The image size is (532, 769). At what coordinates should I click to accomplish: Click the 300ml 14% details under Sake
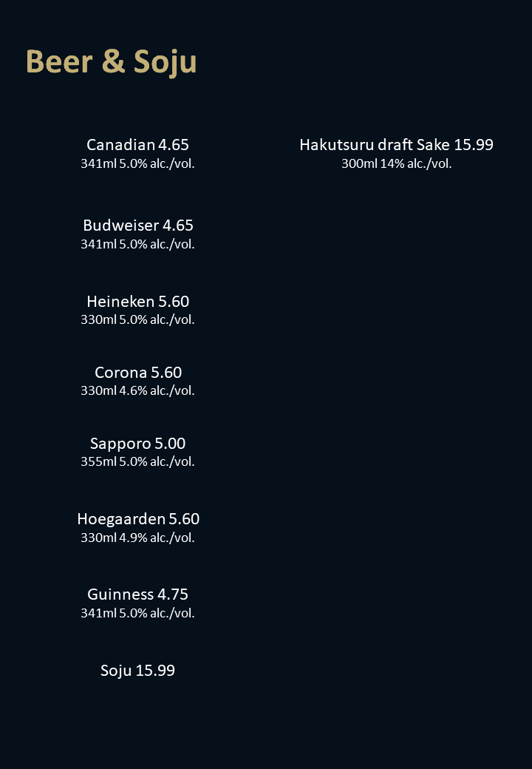[x=396, y=163]
